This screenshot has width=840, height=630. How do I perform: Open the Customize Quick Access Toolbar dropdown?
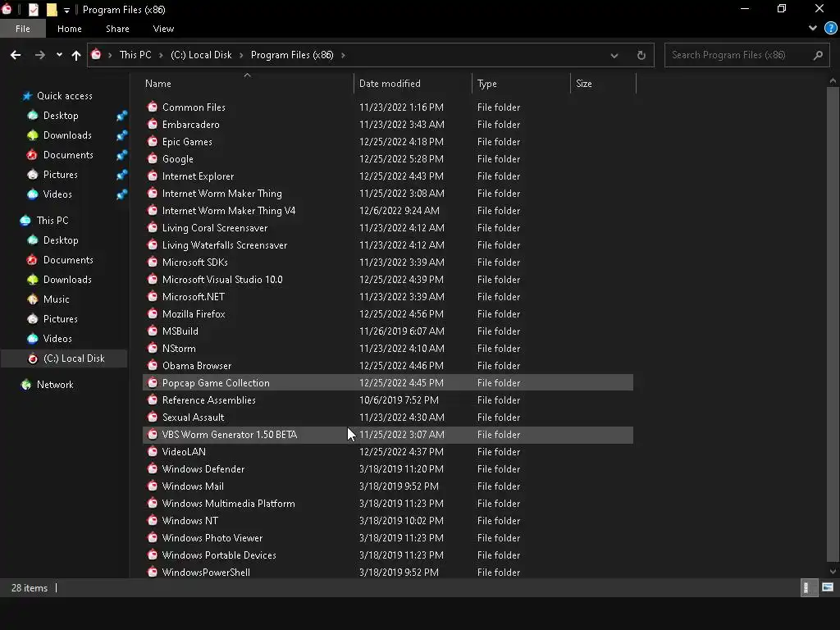point(66,11)
